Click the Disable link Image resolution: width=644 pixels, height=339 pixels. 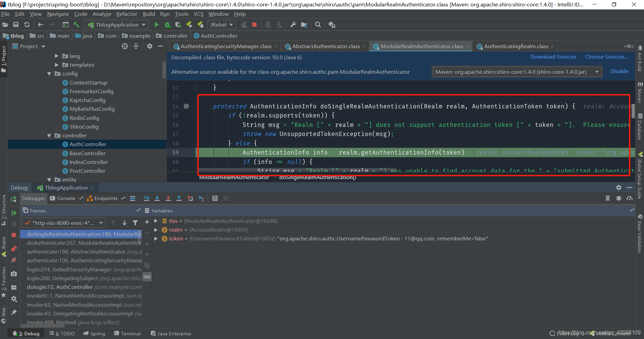tap(619, 71)
